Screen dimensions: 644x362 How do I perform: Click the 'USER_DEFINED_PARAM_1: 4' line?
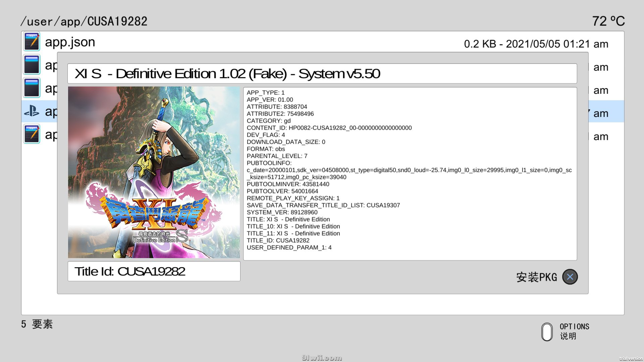[x=289, y=247]
